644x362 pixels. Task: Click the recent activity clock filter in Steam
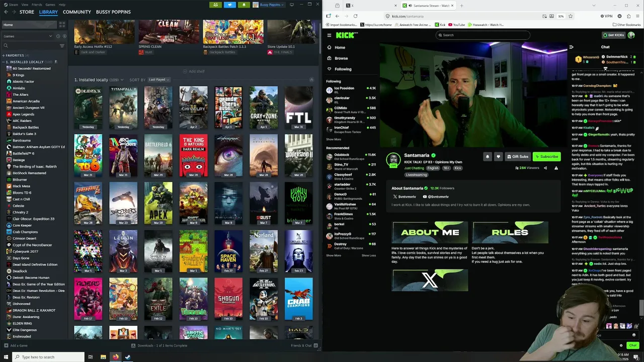point(58,36)
